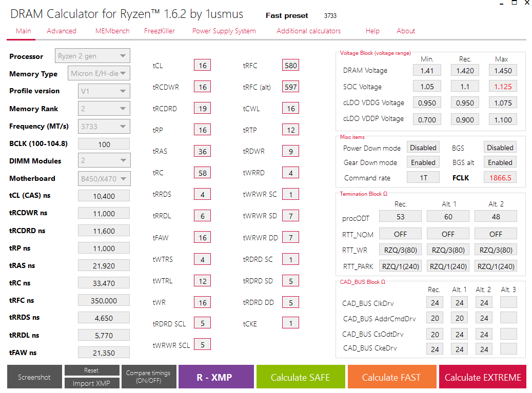Click Command rate 1T field
The image size is (532, 393).
tap(423, 177)
